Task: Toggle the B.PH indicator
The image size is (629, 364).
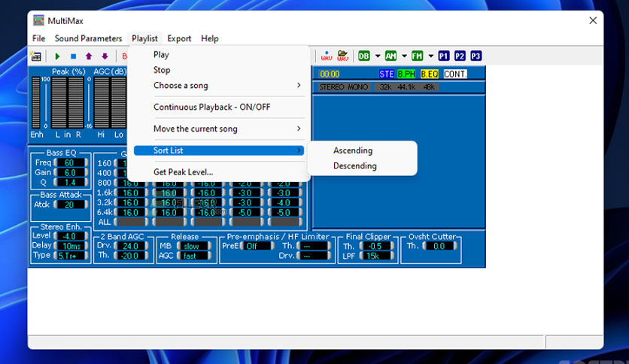Action: click(x=406, y=74)
